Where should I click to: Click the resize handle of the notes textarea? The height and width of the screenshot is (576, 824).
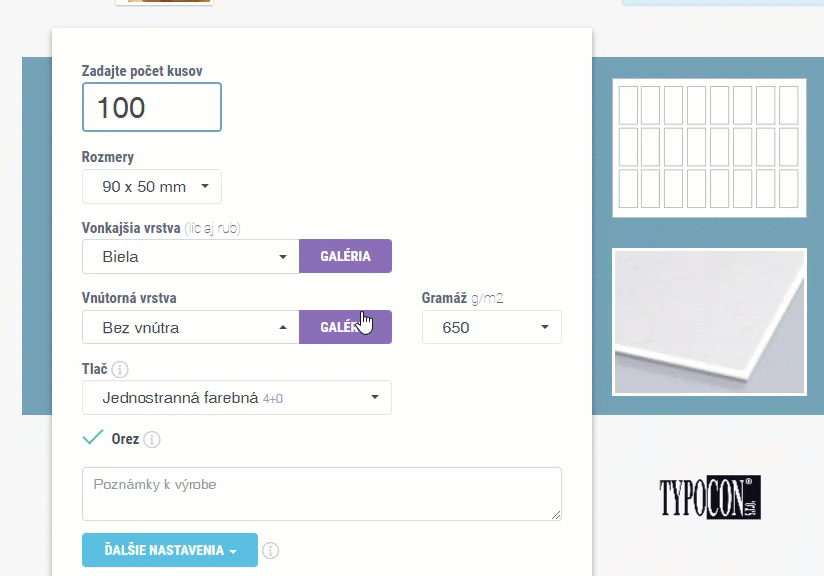(x=556, y=515)
